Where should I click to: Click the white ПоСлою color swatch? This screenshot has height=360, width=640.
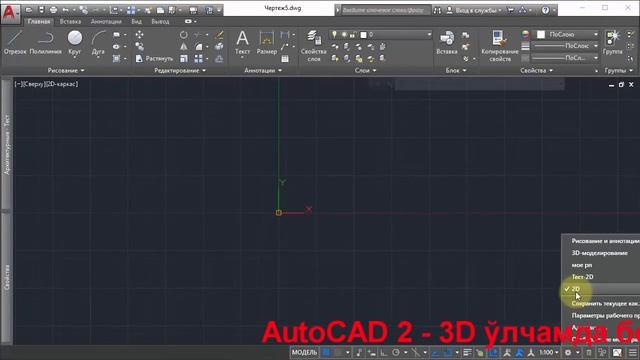click(541, 35)
